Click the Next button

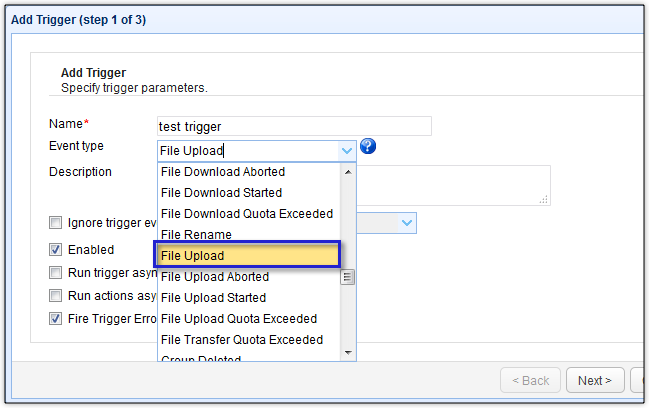pyautogui.click(x=595, y=381)
